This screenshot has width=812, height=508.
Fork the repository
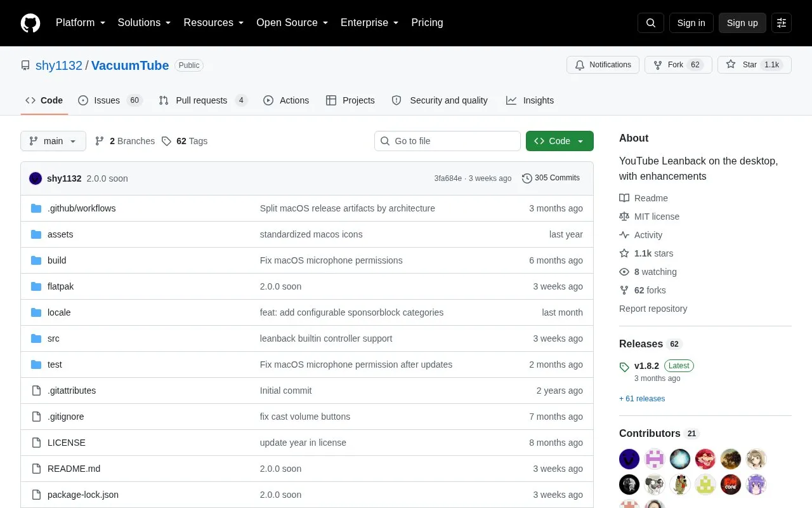678,65
